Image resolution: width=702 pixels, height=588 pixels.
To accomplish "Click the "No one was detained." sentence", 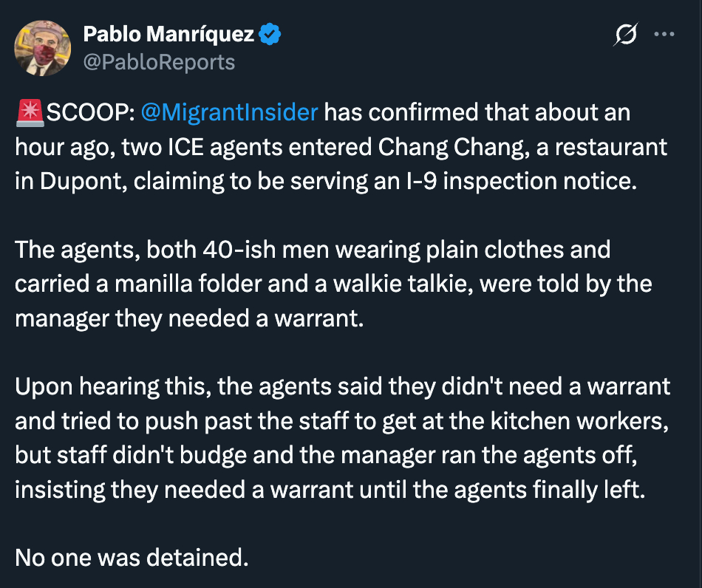I will pos(132,557).
